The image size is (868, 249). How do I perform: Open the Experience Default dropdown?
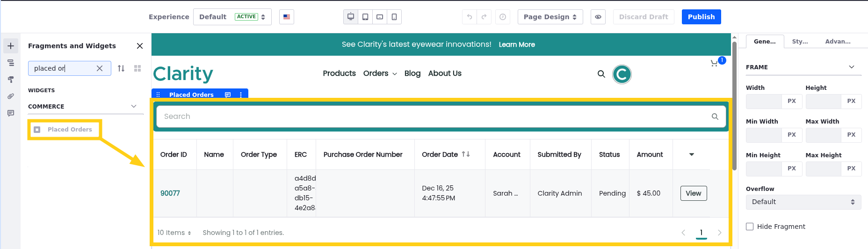[232, 17]
